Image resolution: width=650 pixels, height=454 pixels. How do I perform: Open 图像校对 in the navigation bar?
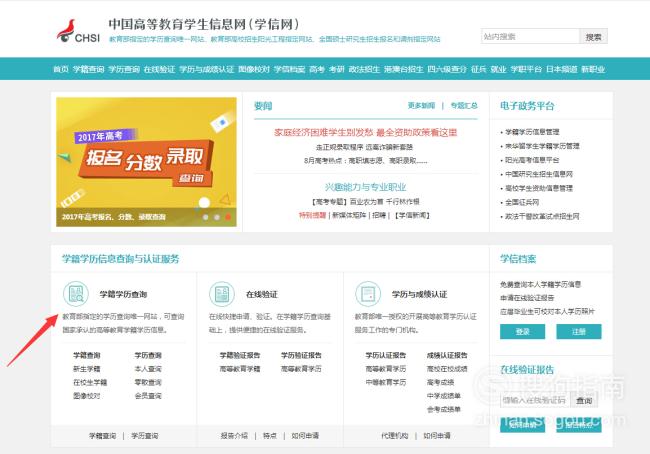pyautogui.click(x=254, y=69)
